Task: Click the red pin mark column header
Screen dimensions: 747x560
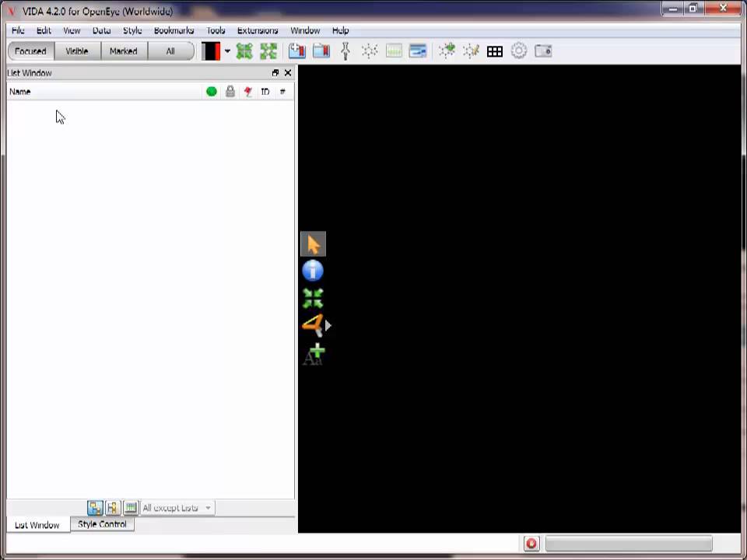Action: [248, 92]
